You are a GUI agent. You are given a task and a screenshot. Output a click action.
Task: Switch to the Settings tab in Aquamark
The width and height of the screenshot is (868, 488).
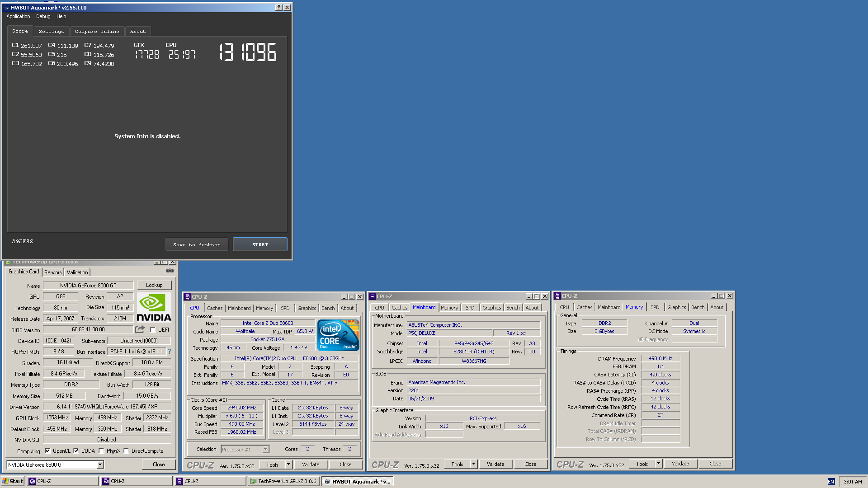(52, 31)
